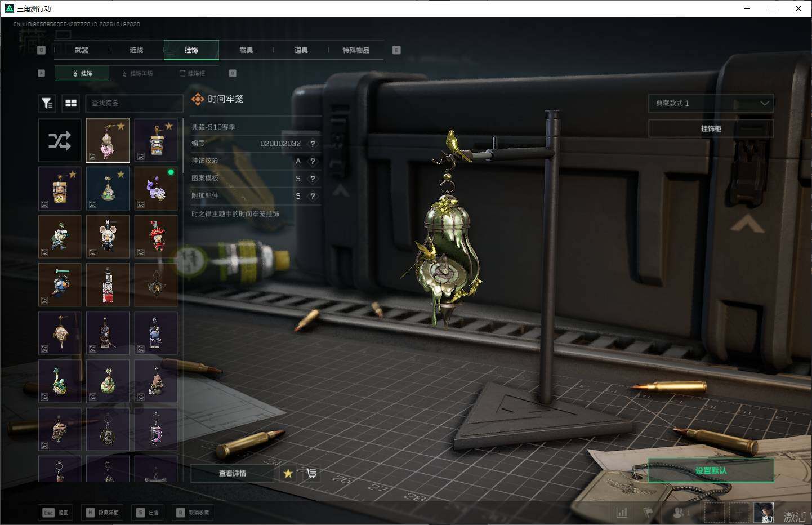
Task: Select the purple dog tag charm thumbnail
Action: (156, 430)
